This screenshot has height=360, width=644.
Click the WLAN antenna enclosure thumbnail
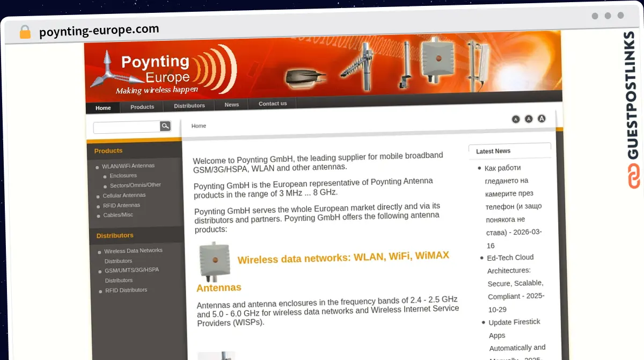(x=215, y=262)
